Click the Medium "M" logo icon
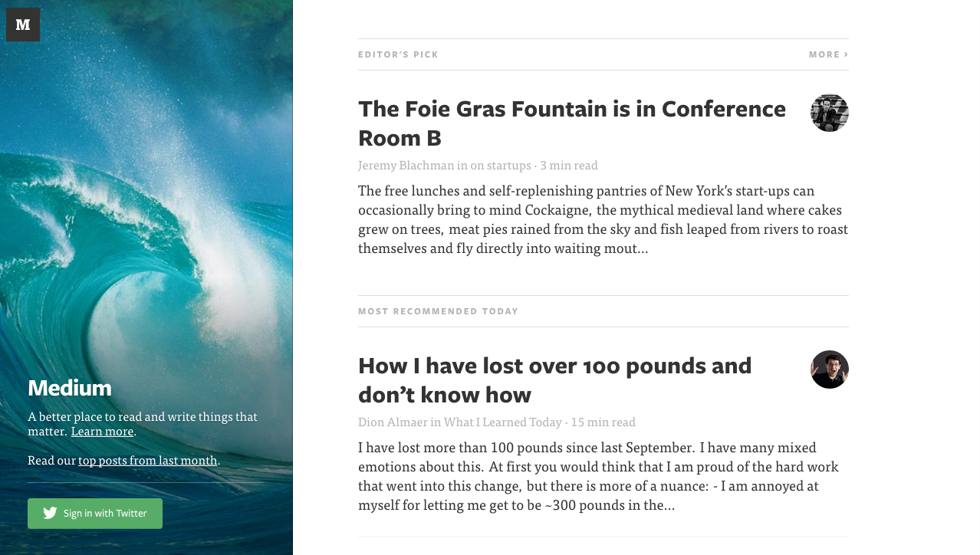 pyautogui.click(x=23, y=25)
